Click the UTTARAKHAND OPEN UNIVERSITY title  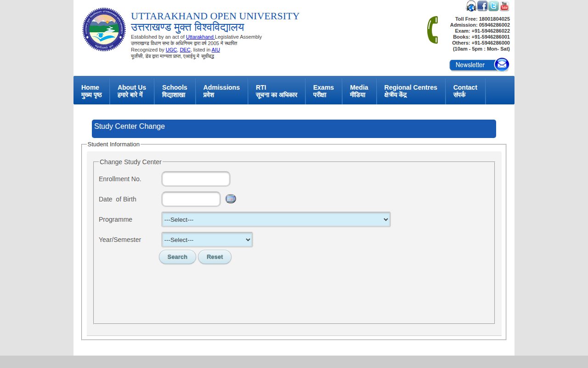click(215, 16)
